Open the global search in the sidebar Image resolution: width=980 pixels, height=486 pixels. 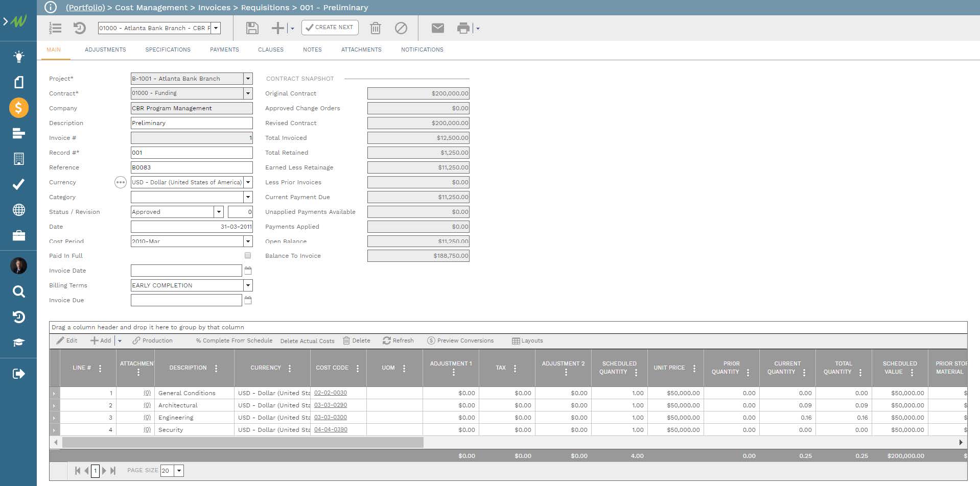[x=18, y=291]
